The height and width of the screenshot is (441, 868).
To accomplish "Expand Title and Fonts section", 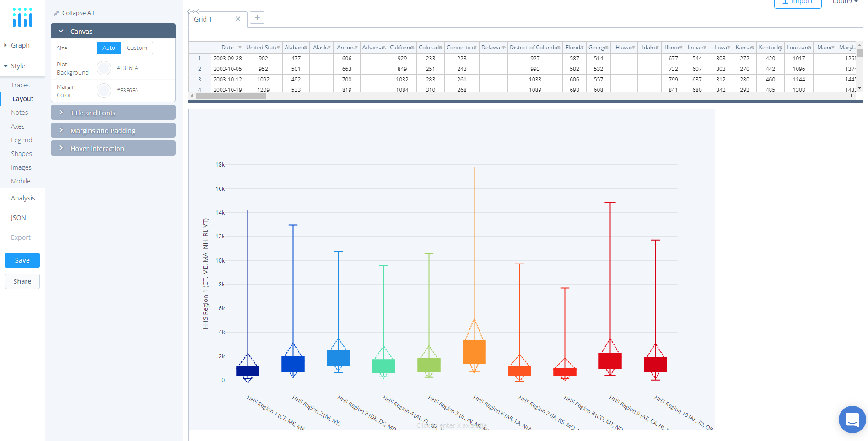I will pos(113,113).
